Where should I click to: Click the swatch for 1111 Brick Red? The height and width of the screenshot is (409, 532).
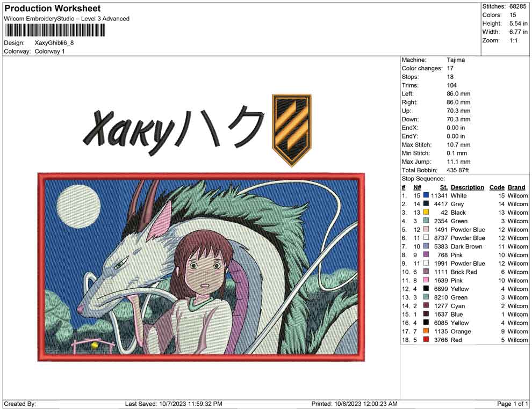point(426,272)
